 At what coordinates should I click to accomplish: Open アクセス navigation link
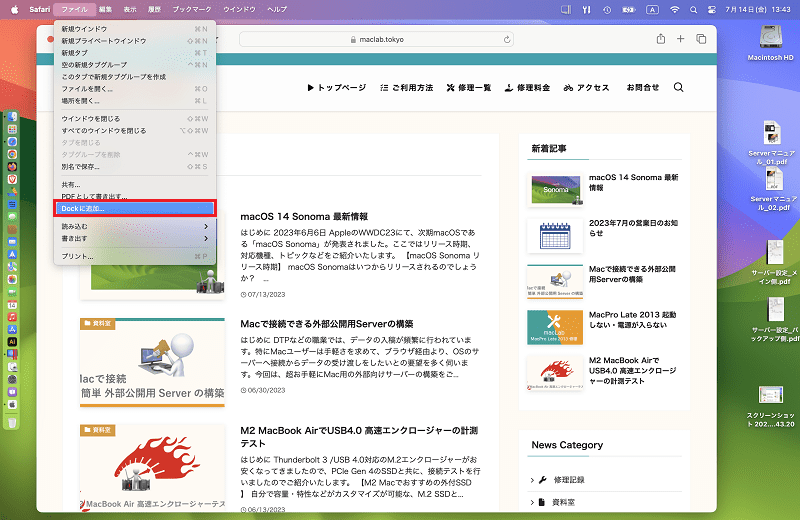coord(587,88)
